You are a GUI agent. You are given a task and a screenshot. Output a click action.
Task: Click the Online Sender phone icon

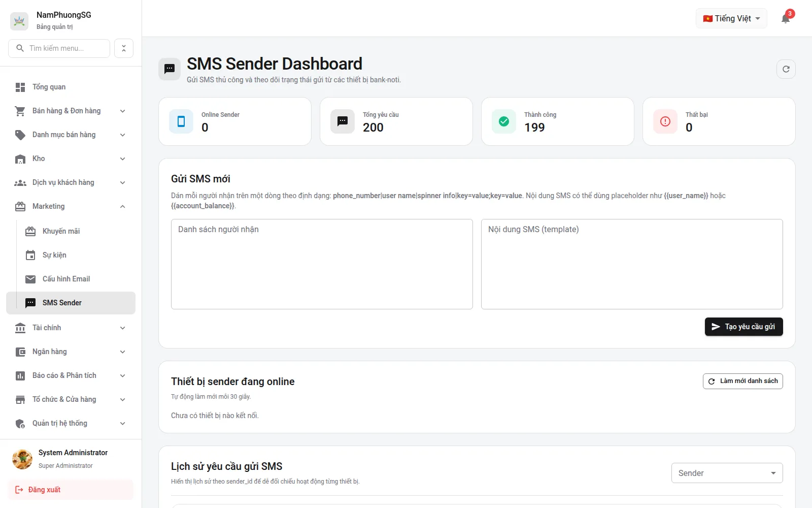coord(181,121)
